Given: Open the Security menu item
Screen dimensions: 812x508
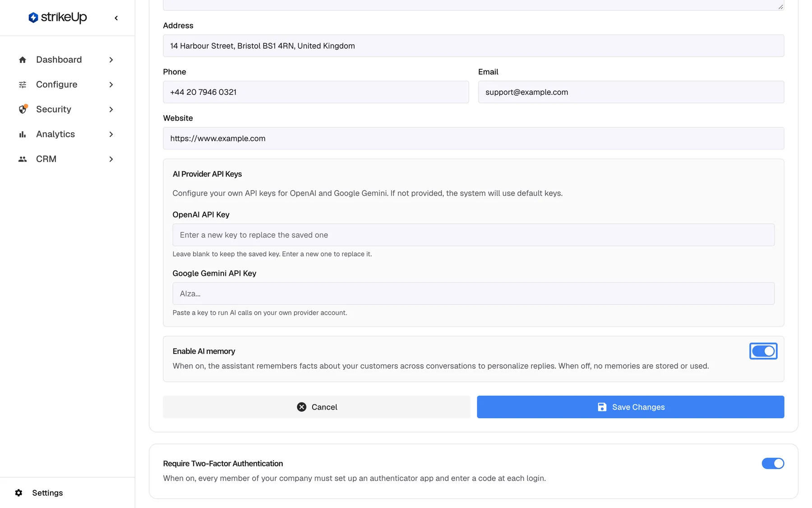Looking at the screenshot, I should [66, 109].
